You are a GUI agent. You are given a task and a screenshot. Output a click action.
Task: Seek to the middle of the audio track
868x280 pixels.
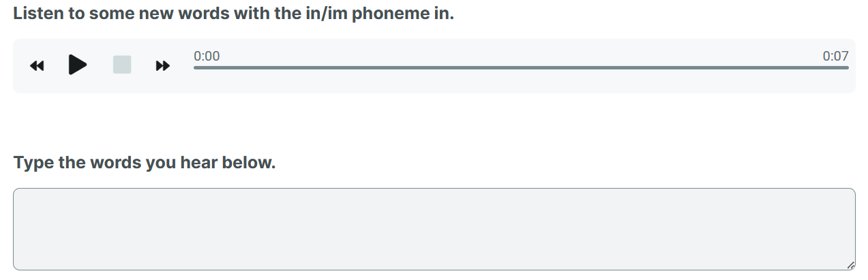[521, 67]
